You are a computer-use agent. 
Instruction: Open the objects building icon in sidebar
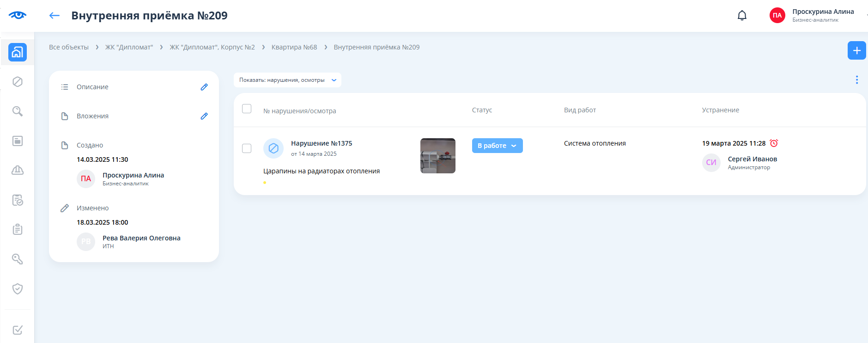18,52
